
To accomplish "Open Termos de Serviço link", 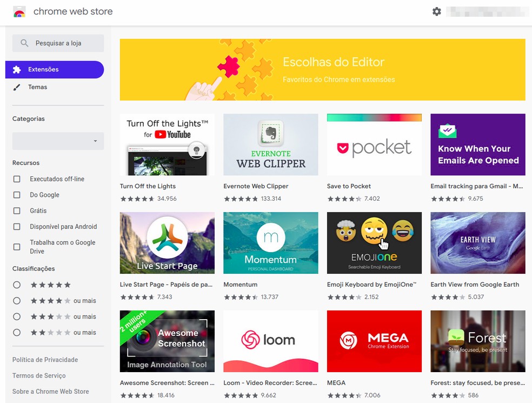I will tap(39, 375).
